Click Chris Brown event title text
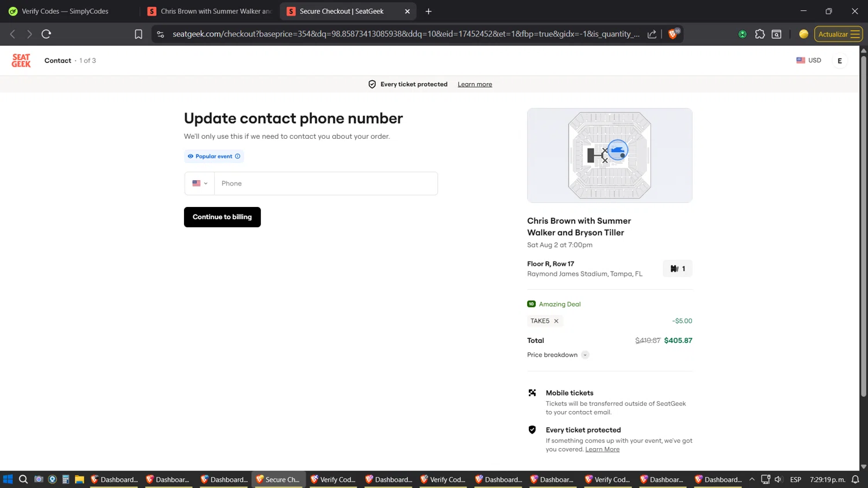The image size is (868, 488). pyautogui.click(x=579, y=227)
